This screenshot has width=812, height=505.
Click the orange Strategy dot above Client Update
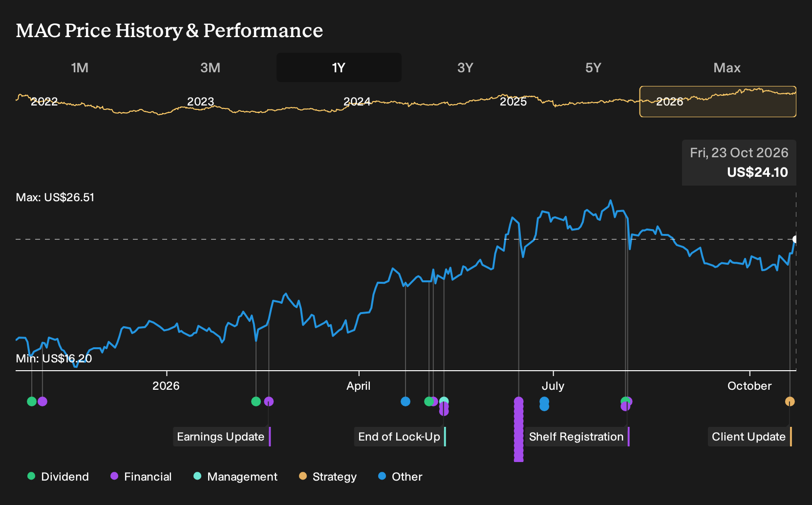pyautogui.click(x=790, y=401)
